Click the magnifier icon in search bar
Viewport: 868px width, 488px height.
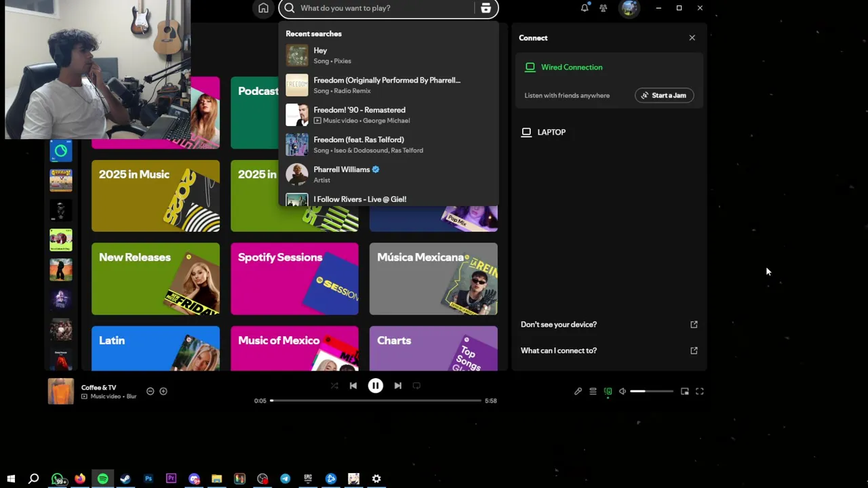point(289,8)
